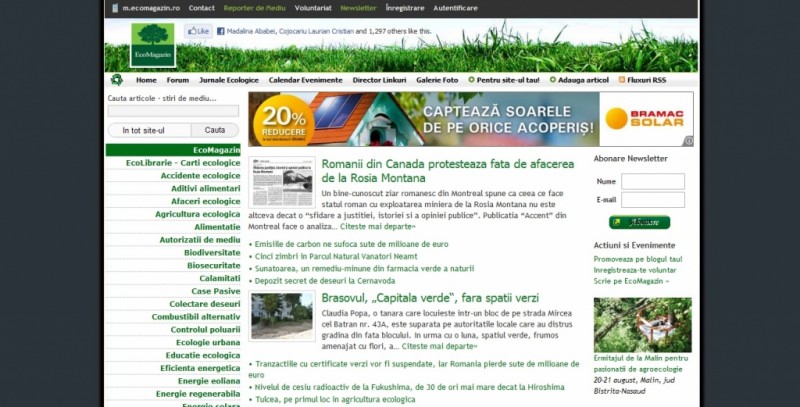Click the green Abonare newsletter button
800x407 pixels.
pyautogui.click(x=639, y=222)
